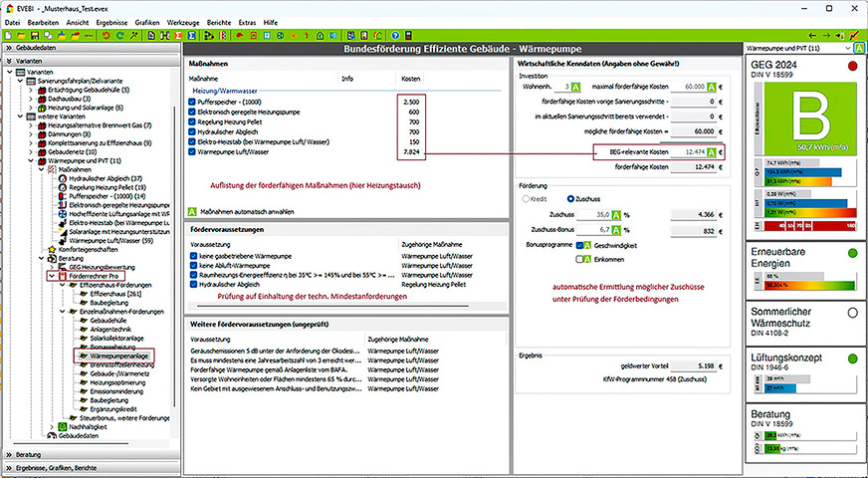Open the Werkzeuge menu
Viewport: 868px width, 478px height.
pos(183,23)
